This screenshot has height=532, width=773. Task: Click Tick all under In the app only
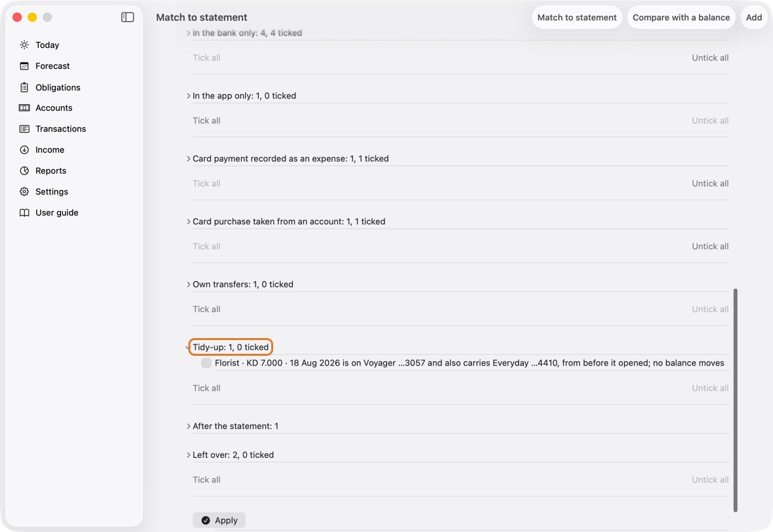(206, 121)
